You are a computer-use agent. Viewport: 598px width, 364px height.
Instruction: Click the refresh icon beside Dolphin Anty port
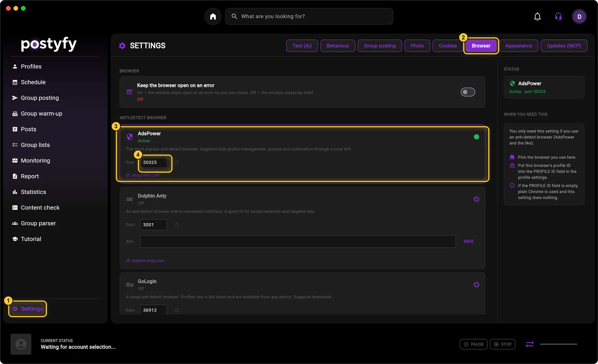click(x=177, y=225)
